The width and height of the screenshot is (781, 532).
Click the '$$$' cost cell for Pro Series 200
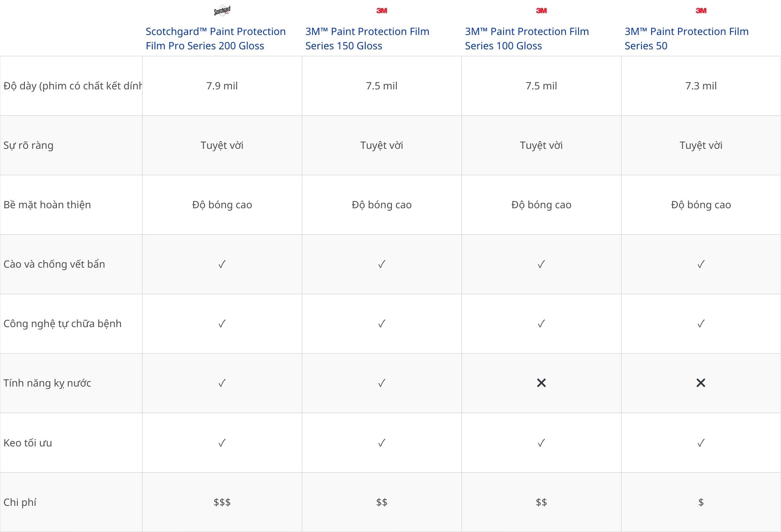coord(222,502)
